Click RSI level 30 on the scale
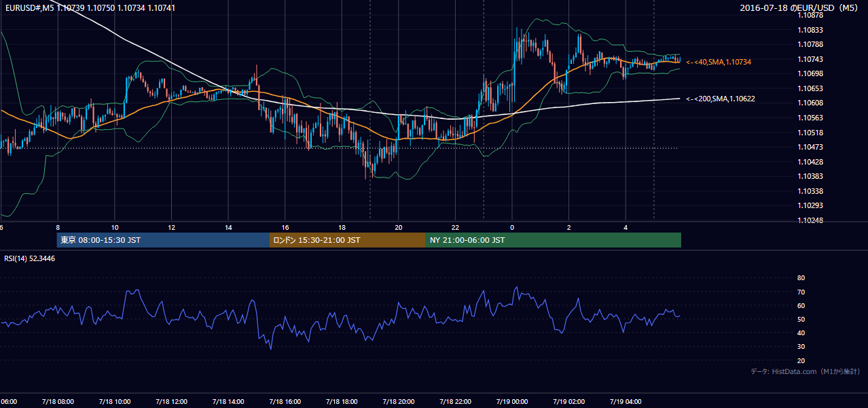This screenshot has width=868, height=408. click(x=801, y=347)
